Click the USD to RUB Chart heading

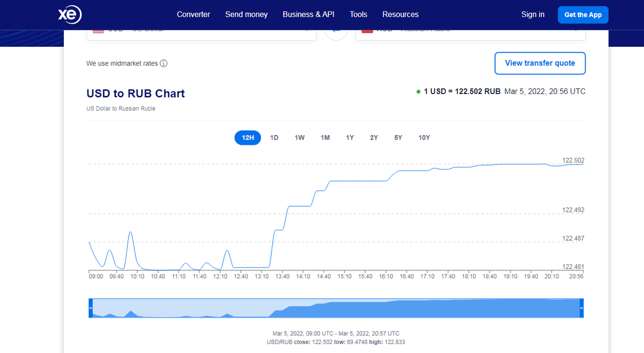[136, 94]
